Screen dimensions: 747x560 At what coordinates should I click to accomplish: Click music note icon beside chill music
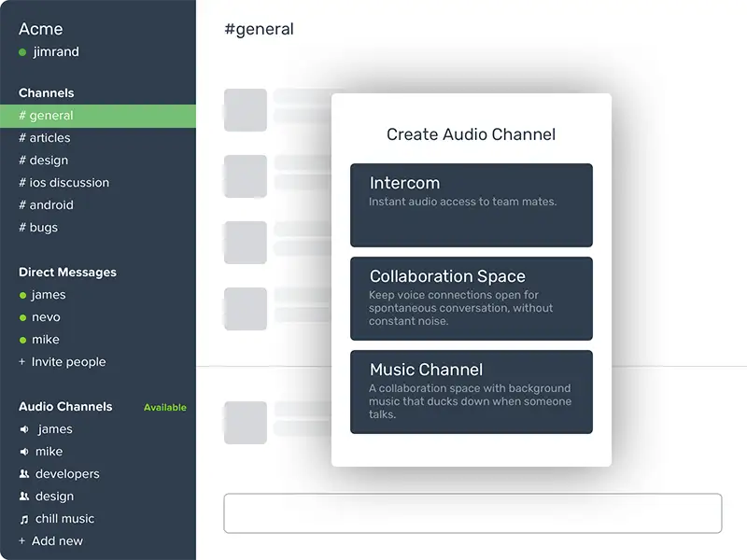[x=23, y=519]
